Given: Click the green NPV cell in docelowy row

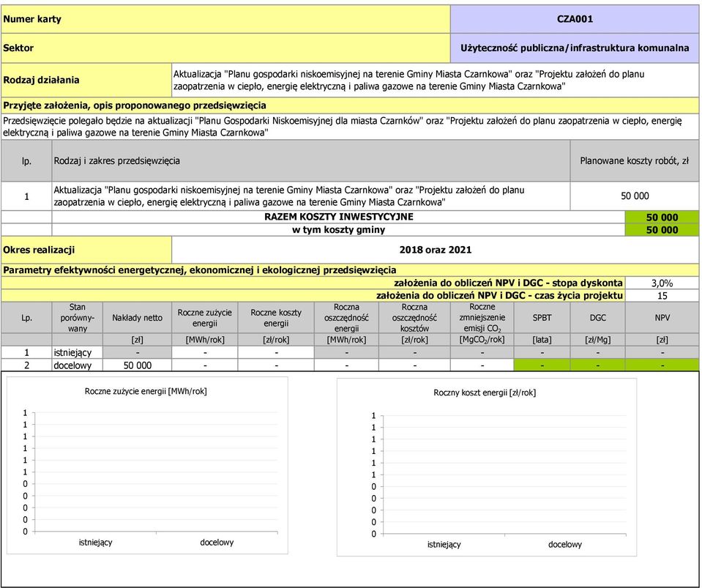Looking at the screenshot, I should coord(662,365).
